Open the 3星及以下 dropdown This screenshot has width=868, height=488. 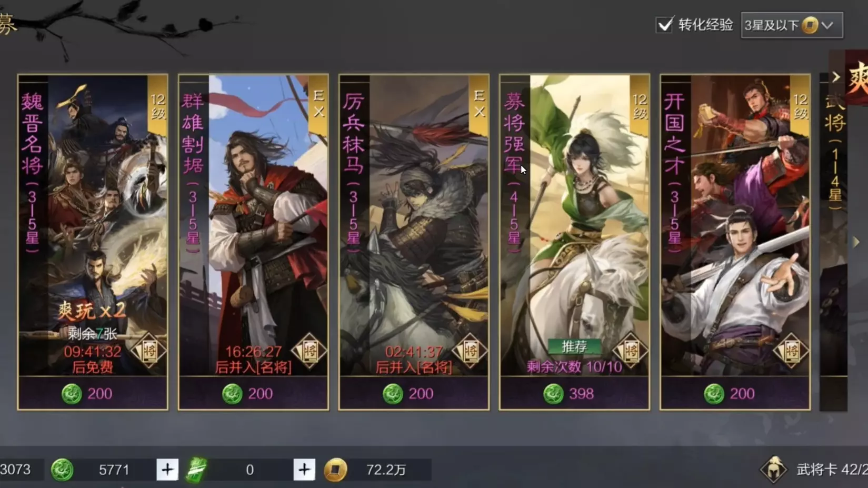tap(792, 25)
